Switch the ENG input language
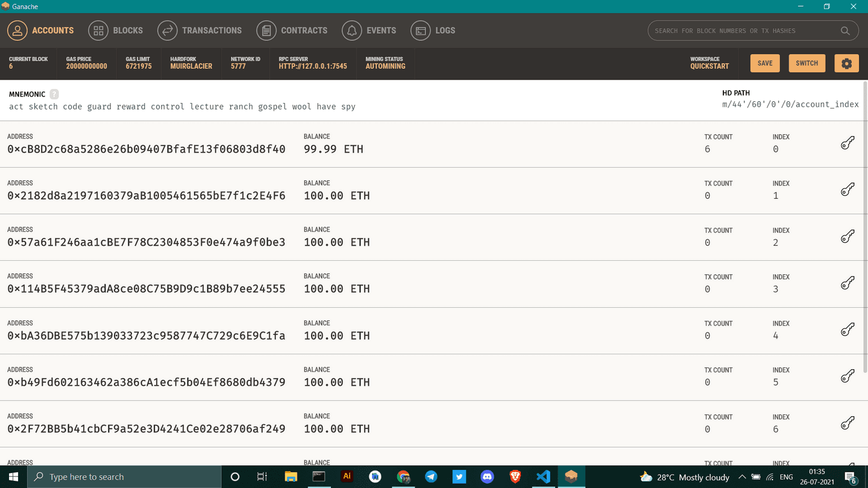The width and height of the screenshot is (868, 488). coord(786,477)
